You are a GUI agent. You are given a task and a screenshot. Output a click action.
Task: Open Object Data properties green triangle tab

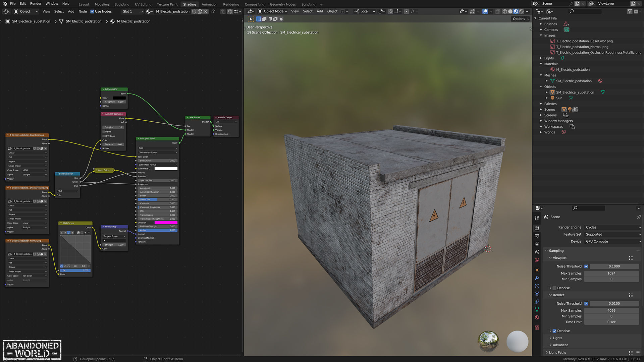[537, 309]
